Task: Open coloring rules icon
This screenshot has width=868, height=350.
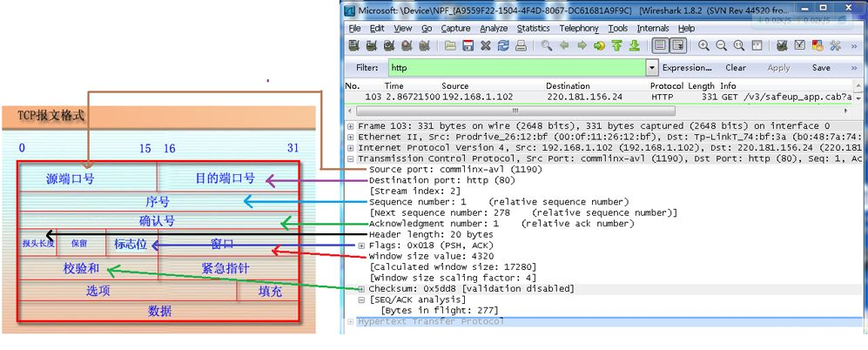Action: click(x=818, y=46)
